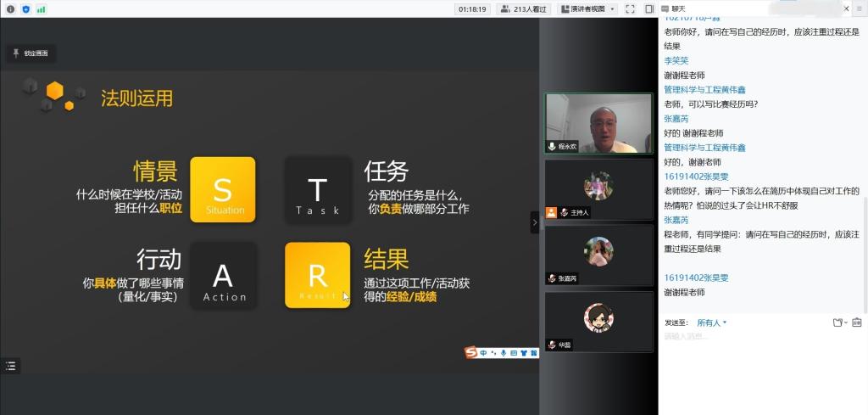Click the chat history icon beside folder

(x=856, y=322)
